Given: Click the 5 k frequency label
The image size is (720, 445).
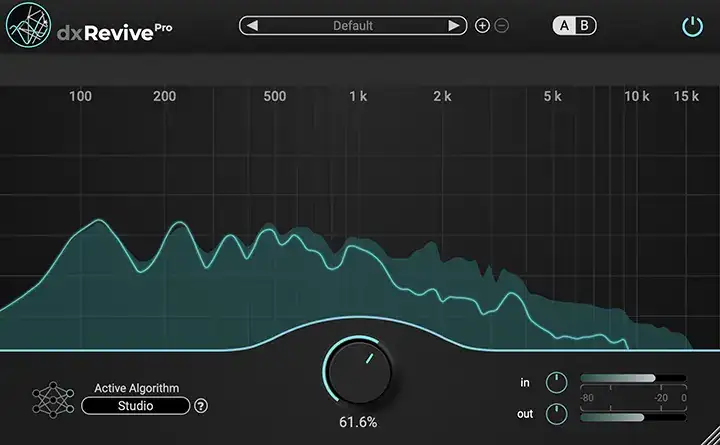Looking at the screenshot, I should pyautogui.click(x=552, y=96).
